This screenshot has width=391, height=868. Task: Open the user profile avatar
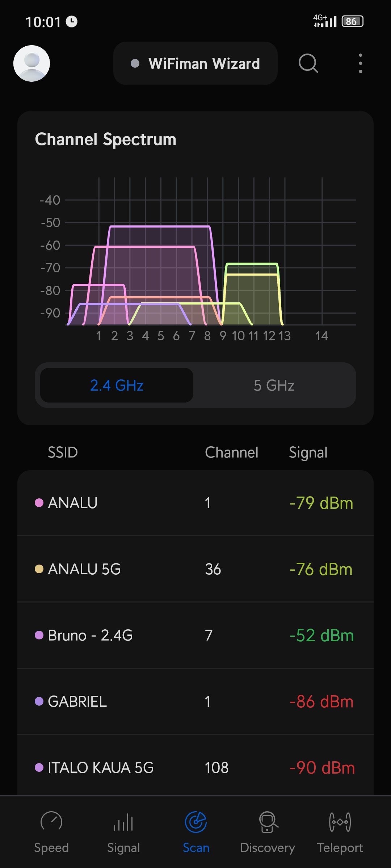31,63
